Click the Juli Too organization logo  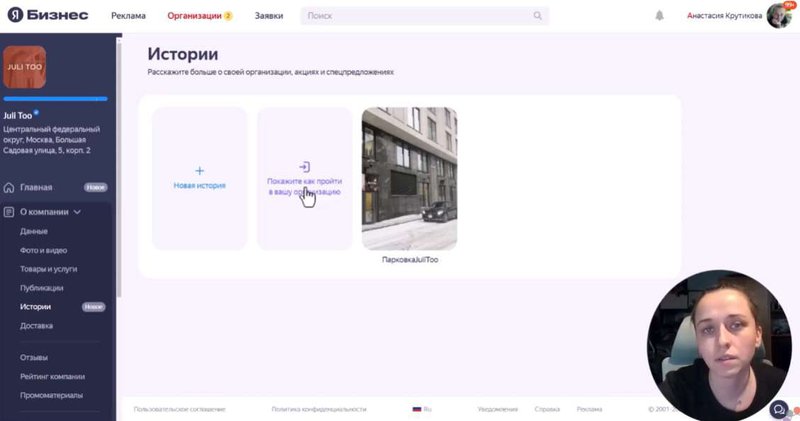click(x=25, y=67)
